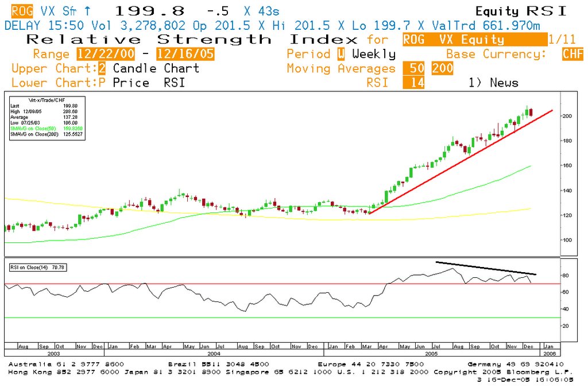Click the Equity RSI screen title
This screenshot has width=588, height=391.
click(521, 11)
